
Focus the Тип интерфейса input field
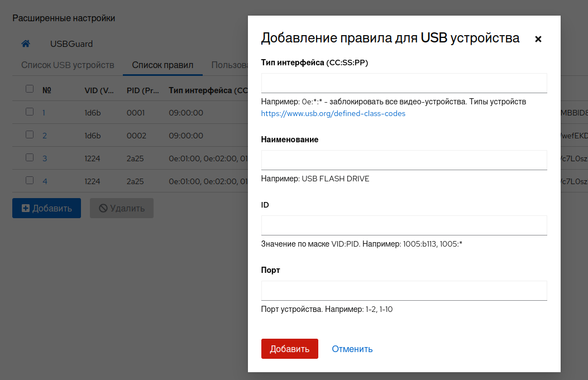tap(404, 83)
